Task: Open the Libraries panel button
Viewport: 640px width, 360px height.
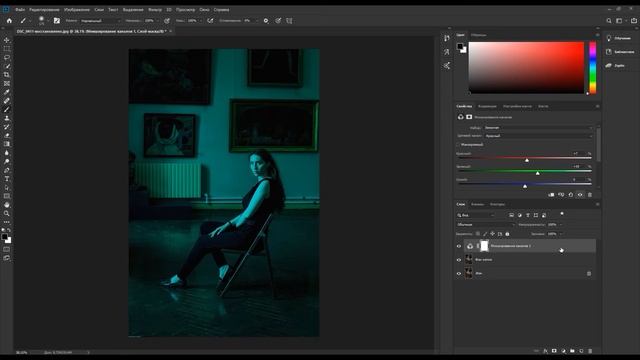Action: (x=620, y=52)
